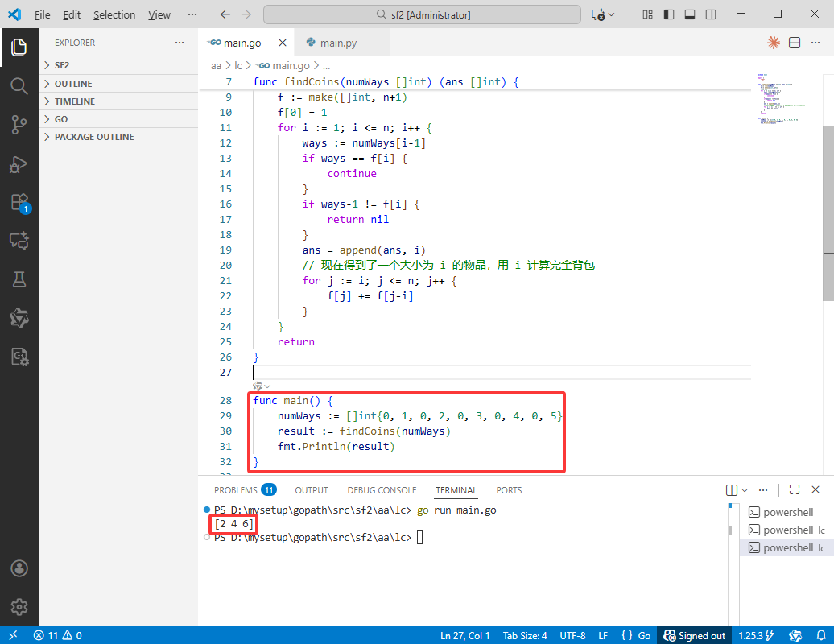Screen dimensions: 834x644
Task: Click the errors and warnings count in status bar
Action: 57,635
